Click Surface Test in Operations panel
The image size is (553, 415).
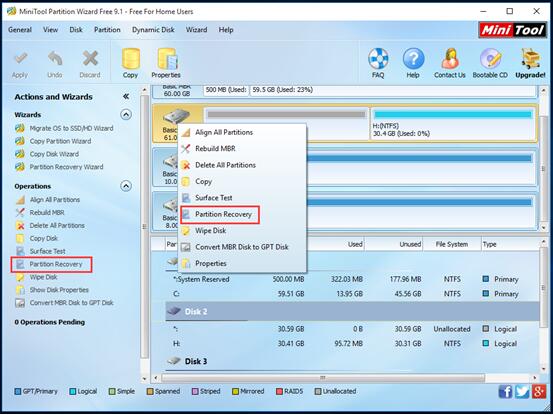click(x=41, y=251)
